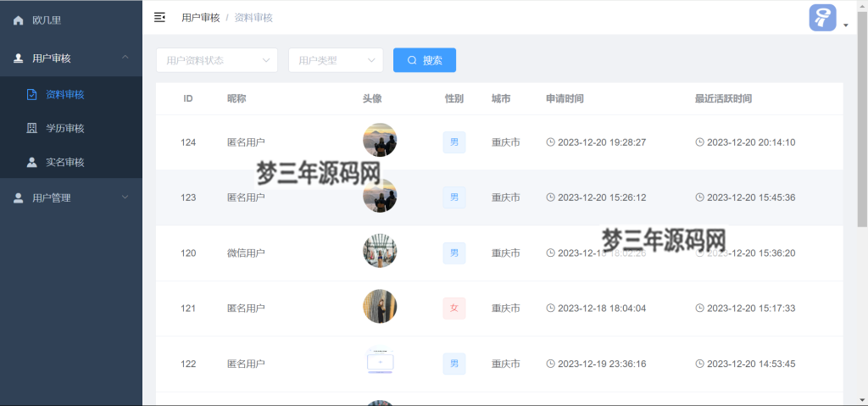Screen dimensions: 868x406
Task: Click the account avatar in top-right corner
Action: pyautogui.click(x=822, y=18)
